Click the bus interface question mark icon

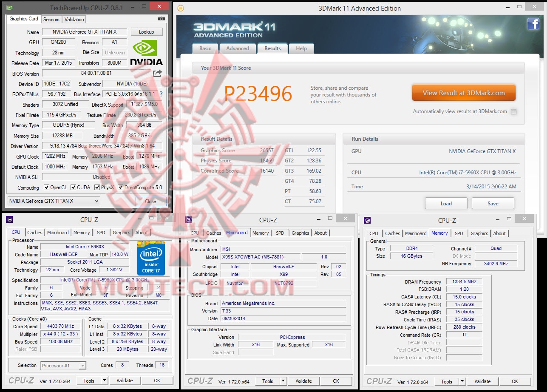(x=161, y=94)
